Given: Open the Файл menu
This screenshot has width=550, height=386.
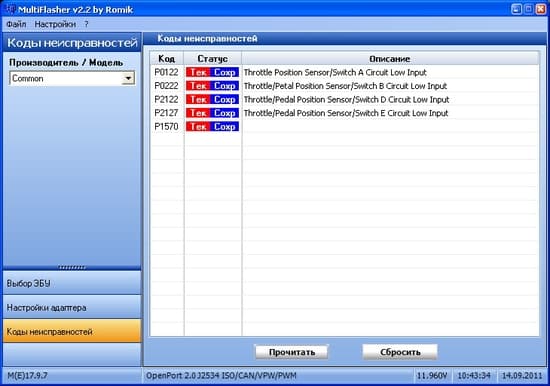Looking at the screenshot, I should (x=16, y=24).
